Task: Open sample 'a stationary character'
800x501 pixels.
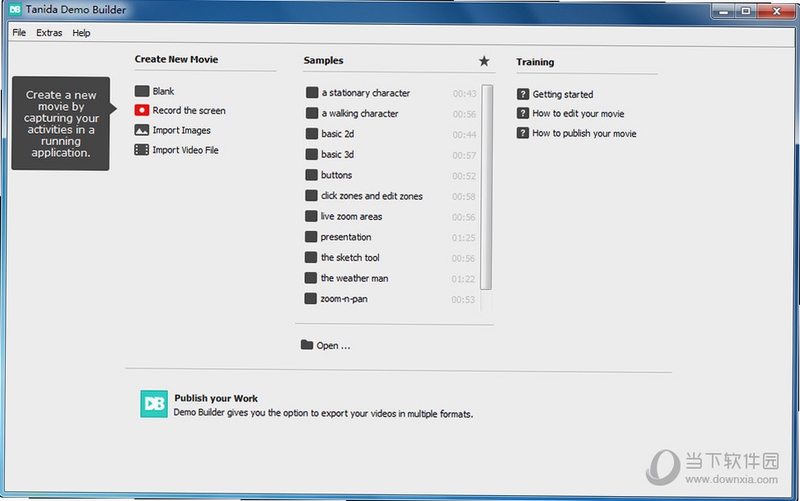Action: click(366, 93)
